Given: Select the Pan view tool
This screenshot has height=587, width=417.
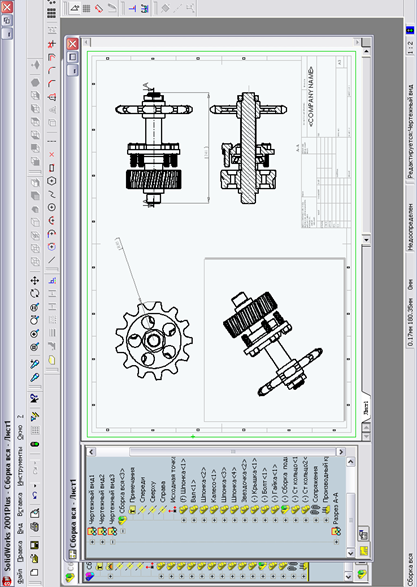Looking at the screenshot, I should [35, 281].
